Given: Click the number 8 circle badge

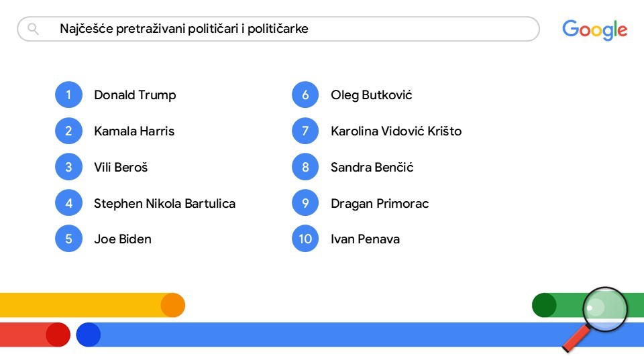Looking at the screenshot, I should coord(305,167).
